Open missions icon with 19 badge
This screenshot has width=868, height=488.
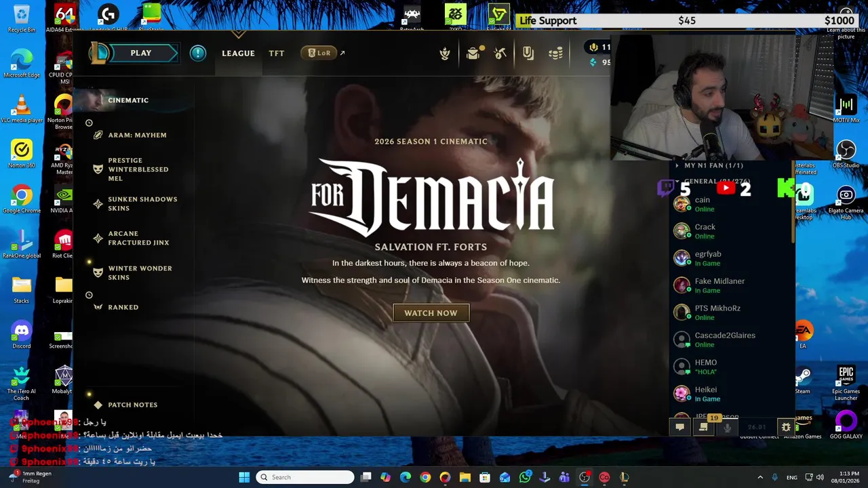[x=704, y=427]
